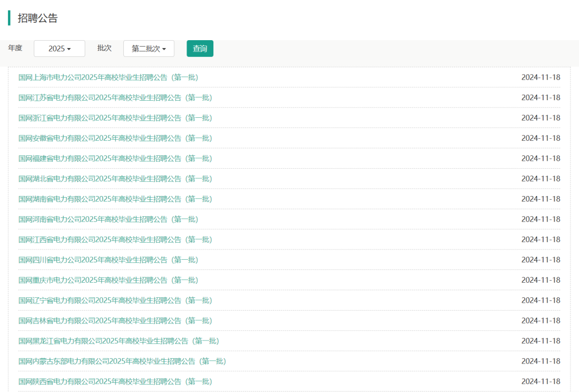Image resolution: width=579 pixels, height=392 pixels.
Task: Open the 年度 2025 year dropdown
Action: tap(60, 48)
